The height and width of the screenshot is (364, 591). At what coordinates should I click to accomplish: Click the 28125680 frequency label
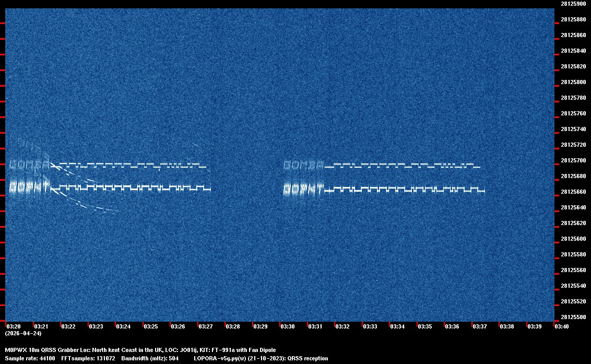tap(573, 176)
